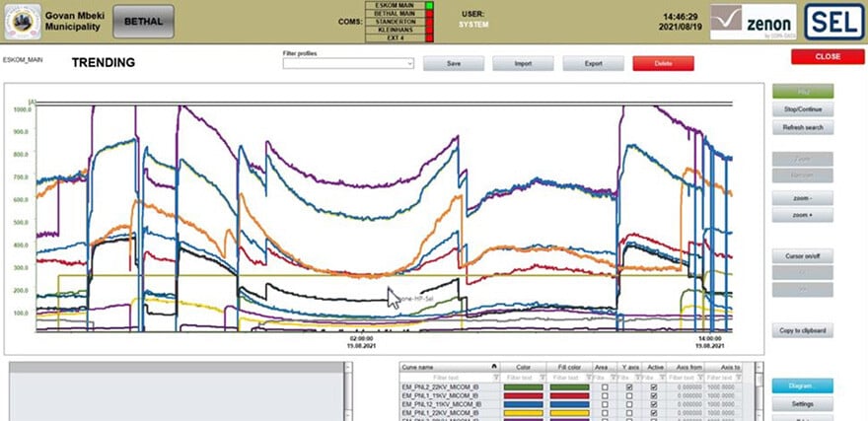Viewport: 868px width, 421px height.
Task: Click the SEL logo
Action: pos(834,22)
